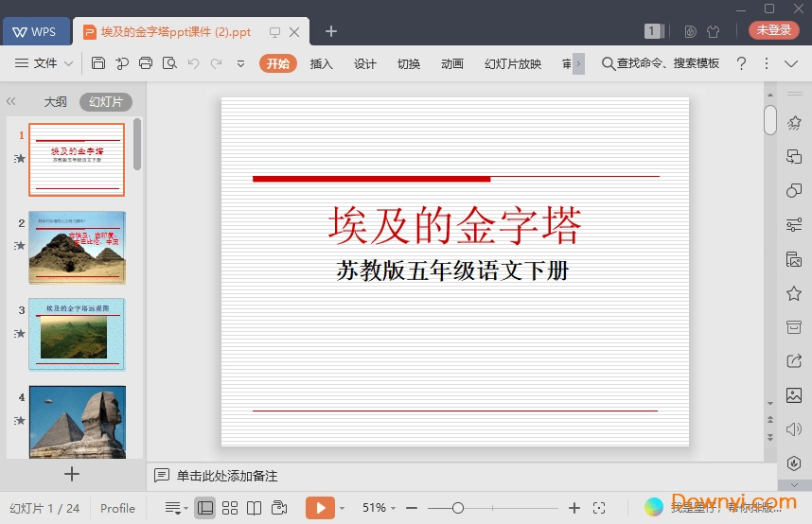Click 单击此处添加备注 notes area
Viewport: 812px width, 524px height.
[227, 476]
